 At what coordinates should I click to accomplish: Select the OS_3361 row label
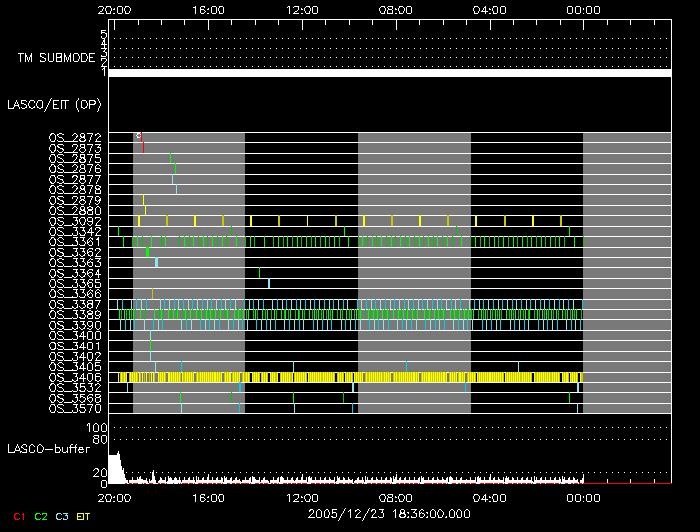[75, 241]
